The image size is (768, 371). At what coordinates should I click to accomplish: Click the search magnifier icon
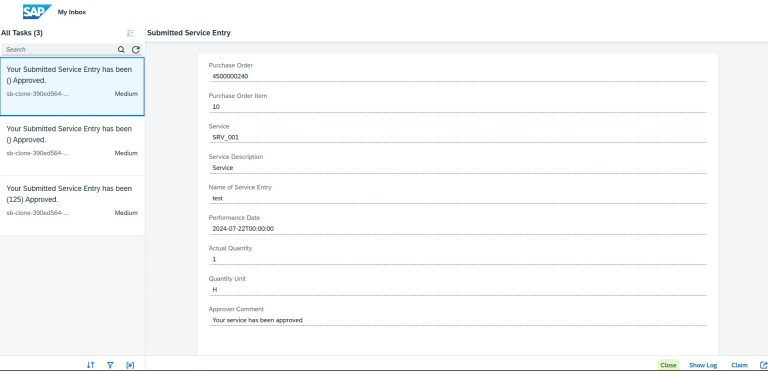tap(121, 49)
